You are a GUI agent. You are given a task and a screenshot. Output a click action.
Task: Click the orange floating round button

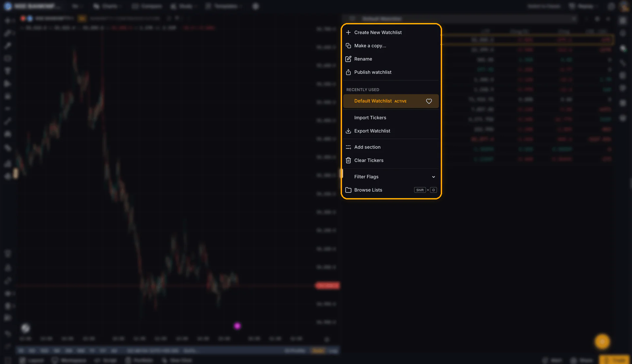click(x=602, y=342)
